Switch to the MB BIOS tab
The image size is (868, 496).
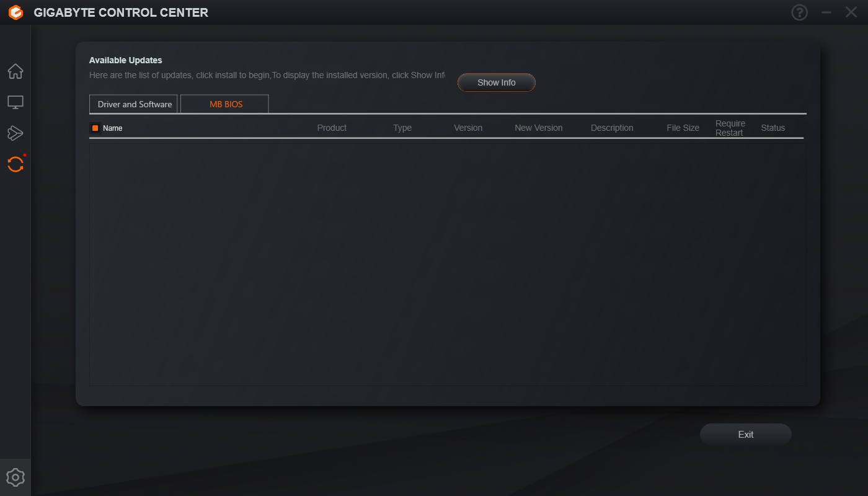pyautogui.click(x=224, y=104)
